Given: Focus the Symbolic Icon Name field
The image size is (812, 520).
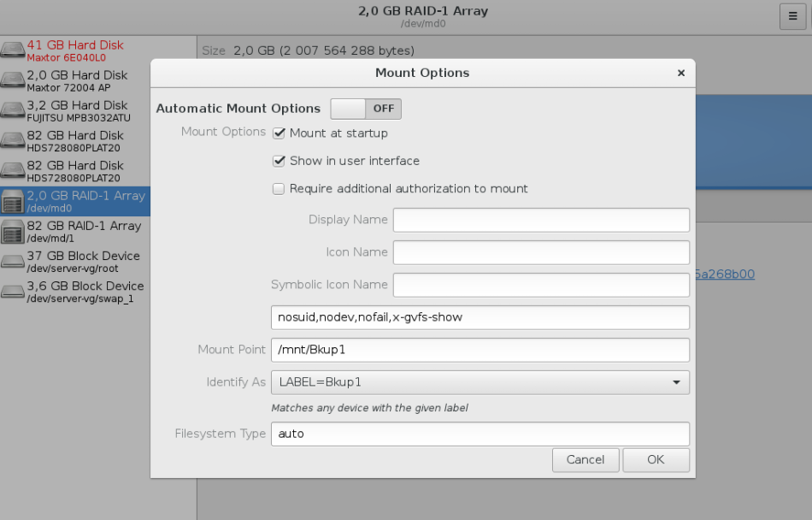Looking at the screenshot, I should pyautogui.click(x=541, y=286).
